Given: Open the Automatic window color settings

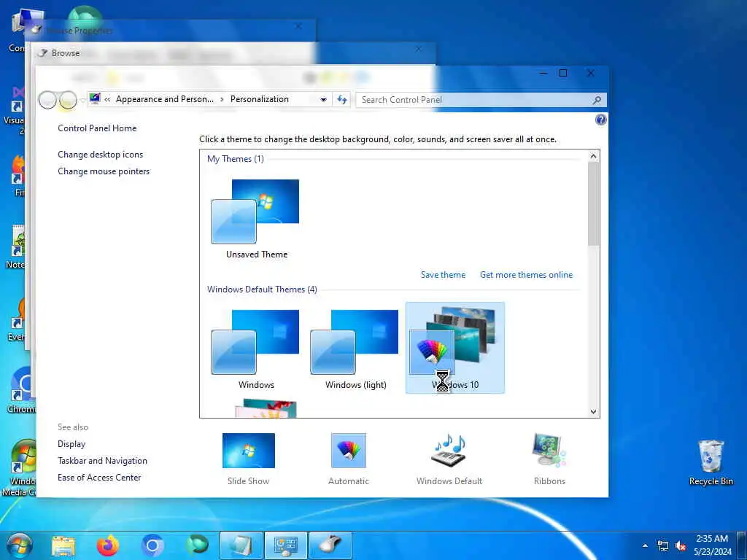Looking at the screenshot, I should click(348, 459).
